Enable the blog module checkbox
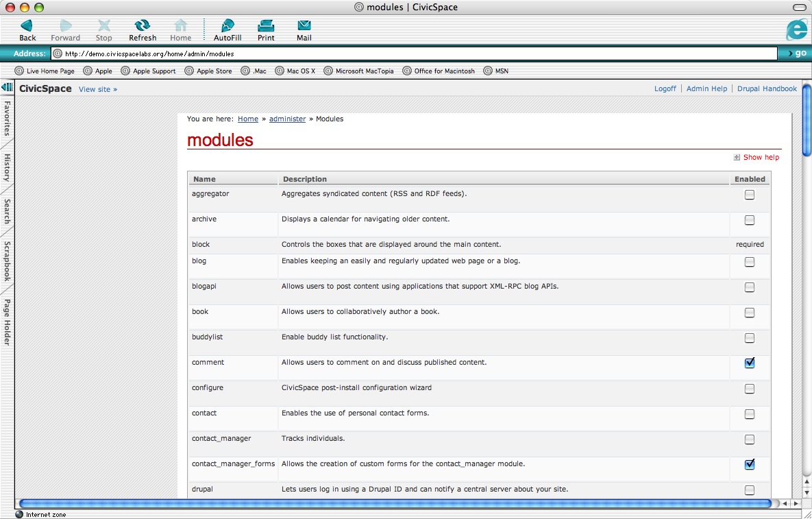This screenshot has height=519, width=812. (x=750, y=262)
